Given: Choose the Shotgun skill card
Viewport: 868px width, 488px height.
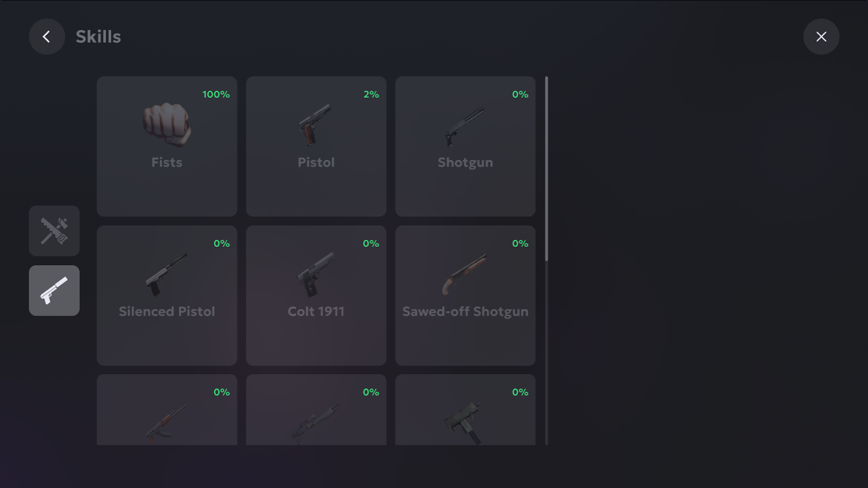Looking at the screenshot, I should pyautogui.click(x=465, y=146).
